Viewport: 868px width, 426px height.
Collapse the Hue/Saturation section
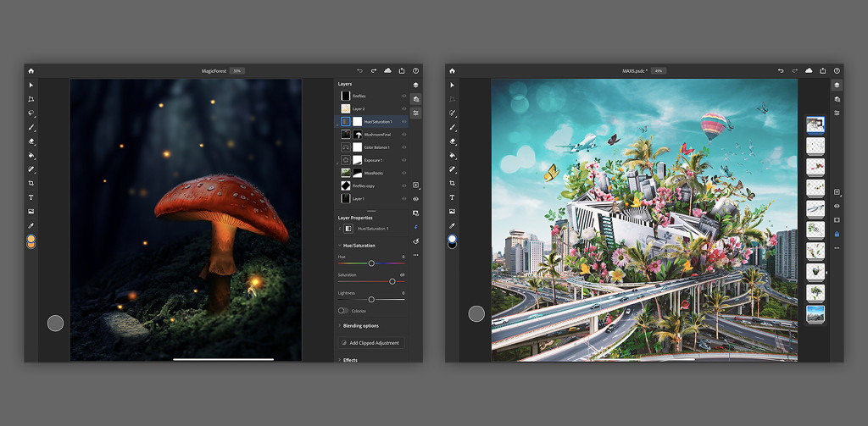point(340,246)
